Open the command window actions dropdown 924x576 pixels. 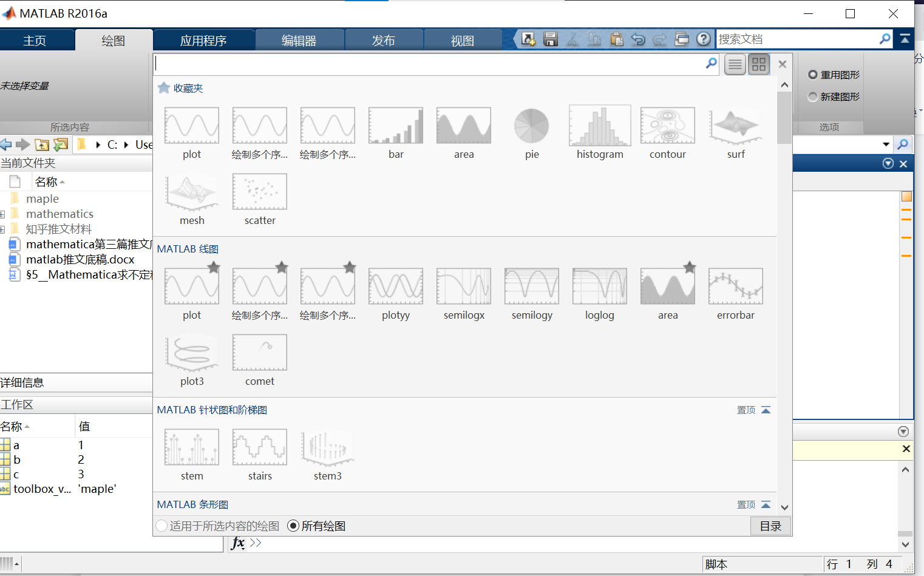coord(903,432)
